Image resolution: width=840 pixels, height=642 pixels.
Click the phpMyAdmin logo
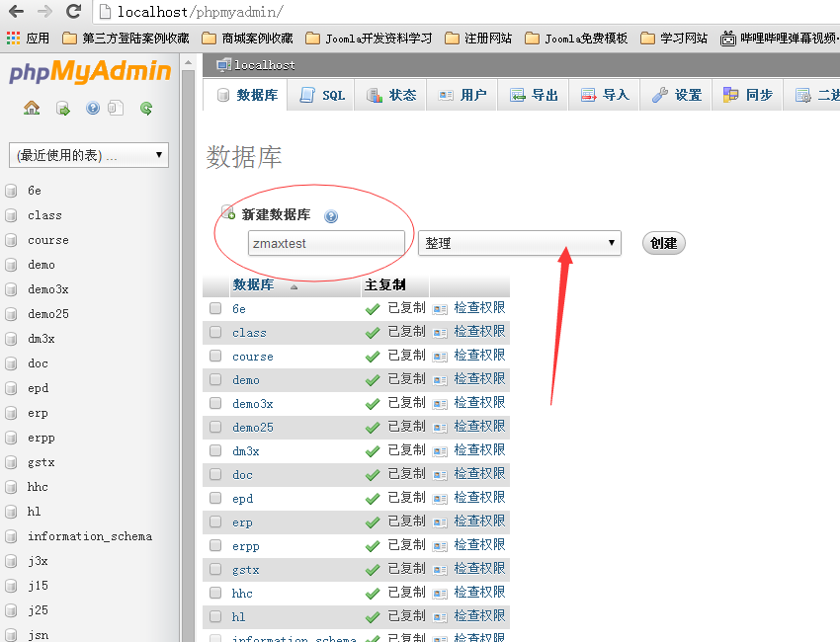pos(90,72)
